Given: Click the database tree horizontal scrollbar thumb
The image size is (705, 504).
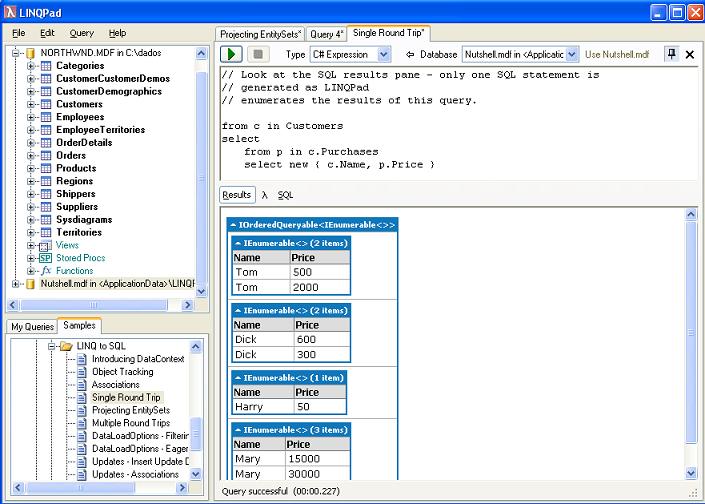Looking at the screenshot, I should tap(94, 305).
